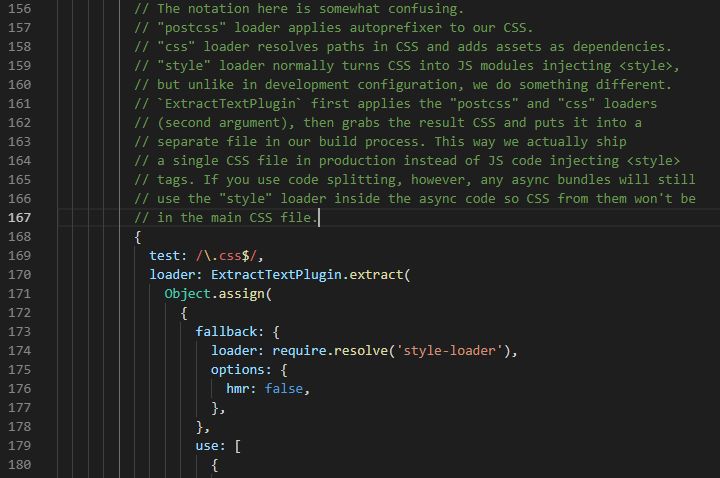
Task: Click the 'test' property key
Action: click(164, 256)
